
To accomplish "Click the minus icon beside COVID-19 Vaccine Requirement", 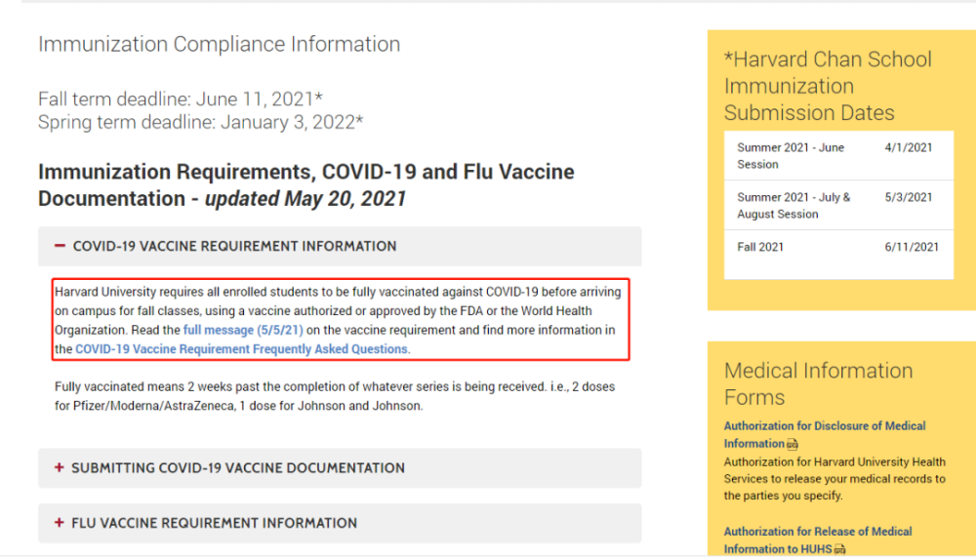I will 61,247.
